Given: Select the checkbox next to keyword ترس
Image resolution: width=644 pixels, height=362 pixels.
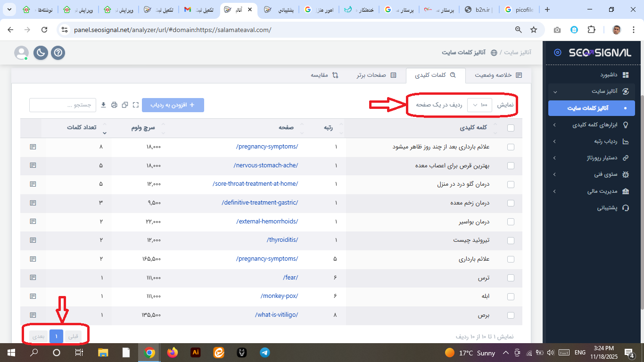Looking at the screenshot, I should [511, 278].
